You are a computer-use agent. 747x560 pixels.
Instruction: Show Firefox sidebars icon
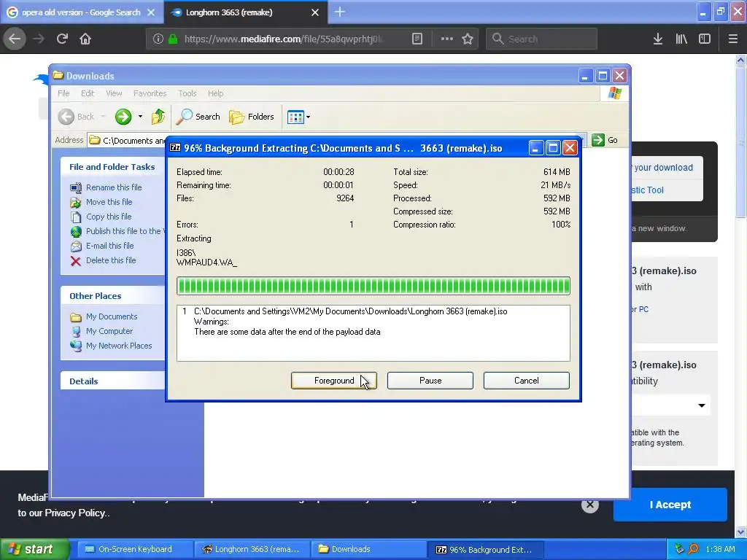pyautogui.click(x=705, y=39)
